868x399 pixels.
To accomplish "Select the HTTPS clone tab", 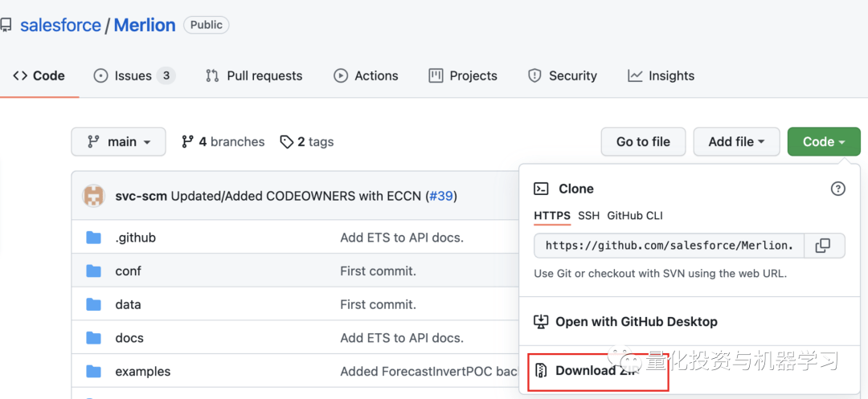I will click(552, 215).
